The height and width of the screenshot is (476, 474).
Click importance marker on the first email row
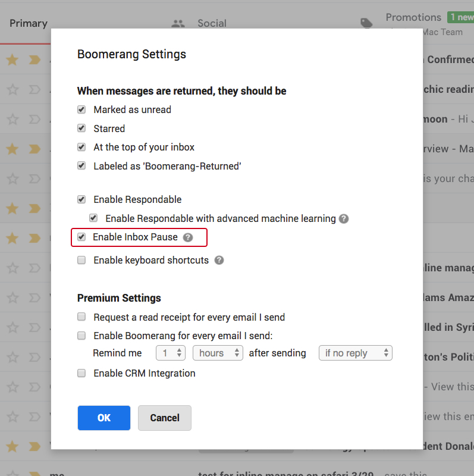[34, 59]
